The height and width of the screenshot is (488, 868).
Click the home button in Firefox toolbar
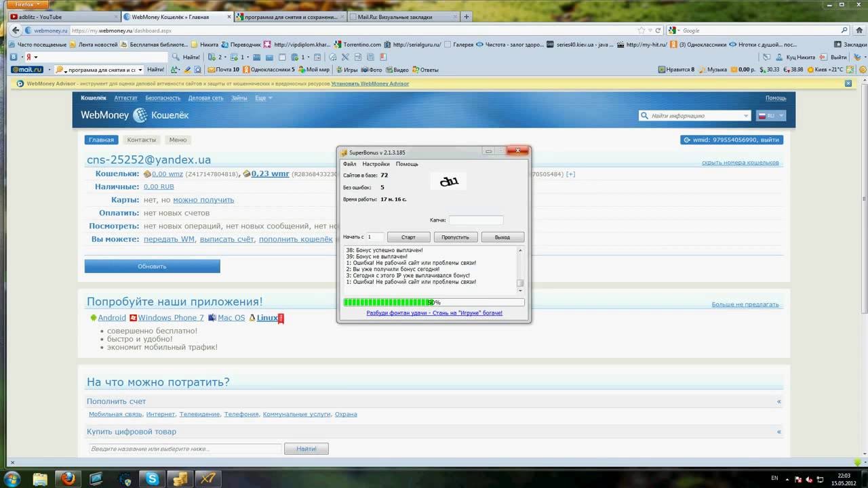859,30
